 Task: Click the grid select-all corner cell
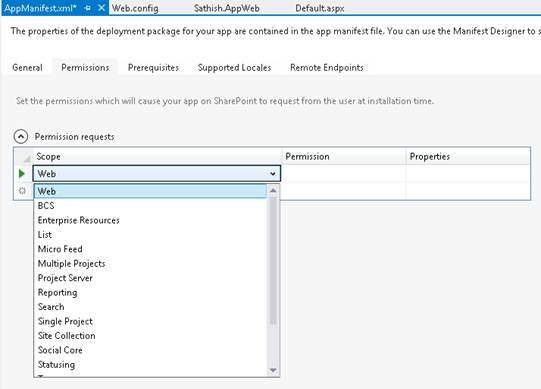point(23,156)
